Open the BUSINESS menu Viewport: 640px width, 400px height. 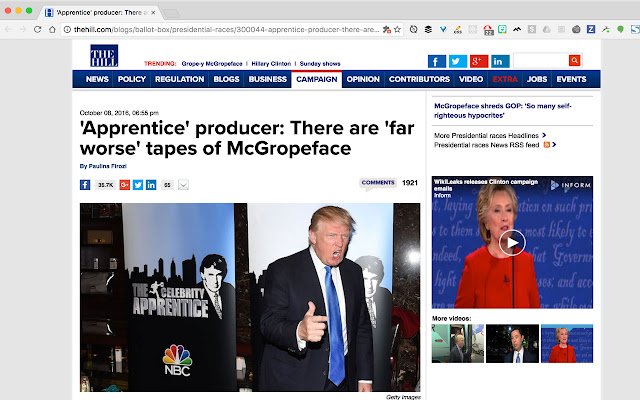[268, 79]
